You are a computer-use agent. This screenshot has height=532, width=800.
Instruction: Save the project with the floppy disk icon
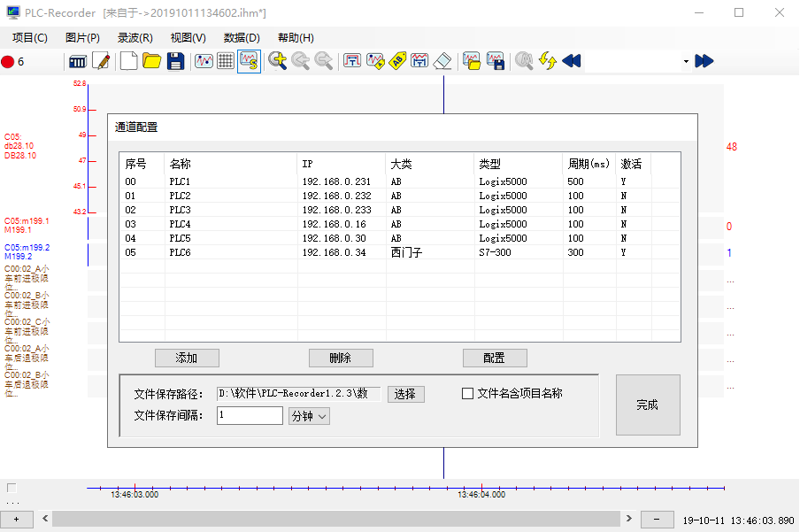click(x=175, y=61)
